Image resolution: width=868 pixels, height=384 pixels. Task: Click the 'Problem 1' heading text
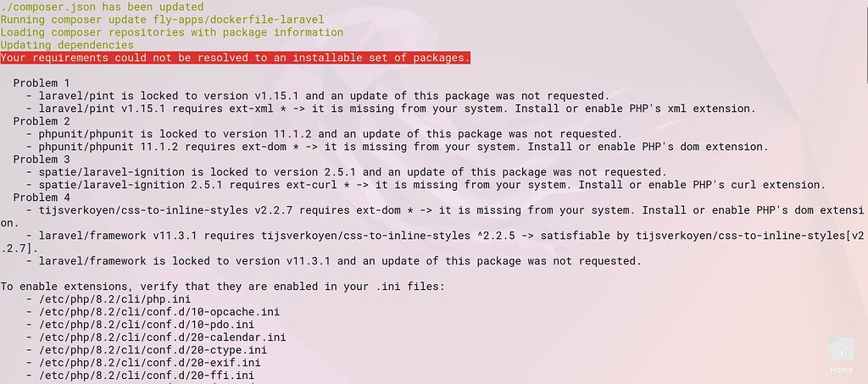[x=42, y=83]
